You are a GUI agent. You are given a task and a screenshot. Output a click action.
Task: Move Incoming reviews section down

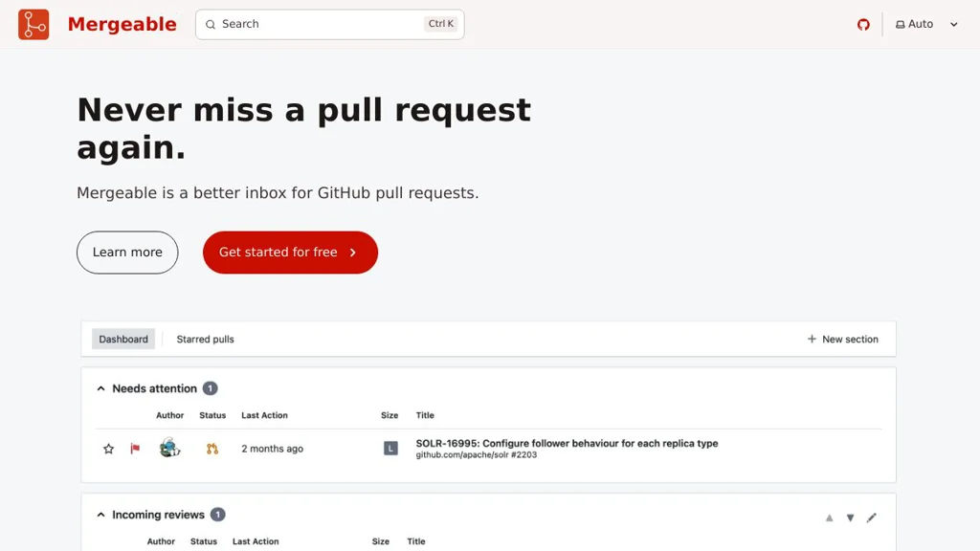pyautogui.click(x=850, y=518)
